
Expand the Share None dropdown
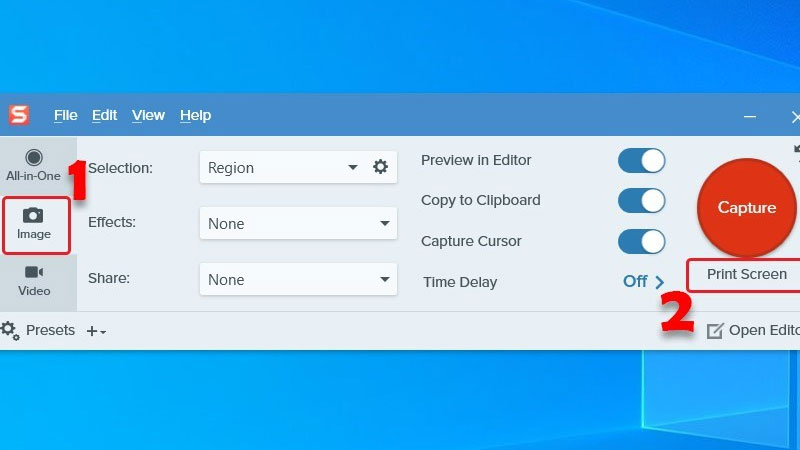tap(298, 279)
